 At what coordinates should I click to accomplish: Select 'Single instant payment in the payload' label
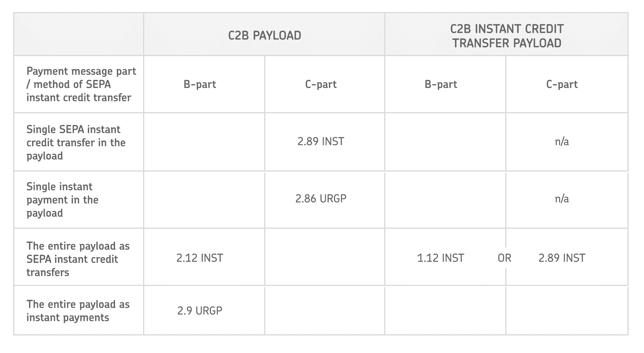coord(62,200)
